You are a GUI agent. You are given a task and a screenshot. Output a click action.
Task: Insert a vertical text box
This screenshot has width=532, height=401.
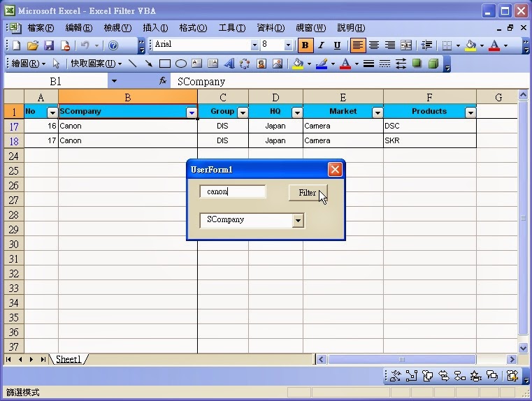click(213, 64)
